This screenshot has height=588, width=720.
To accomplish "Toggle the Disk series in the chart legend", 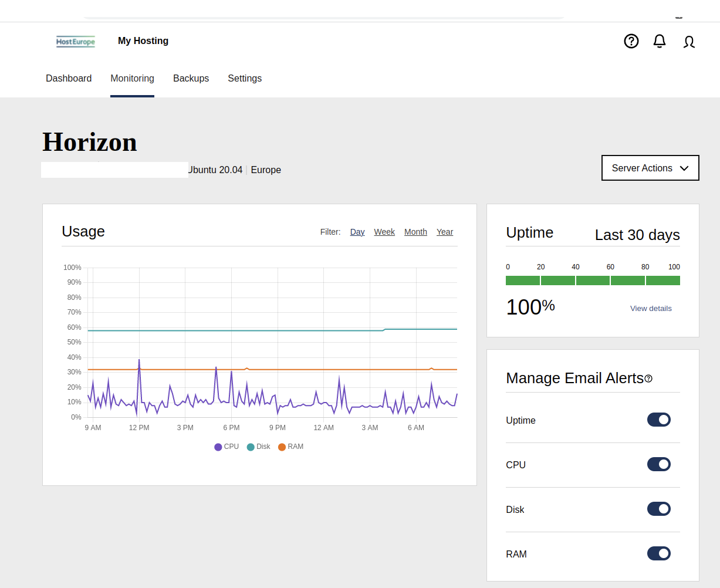I will coord(259,447).
